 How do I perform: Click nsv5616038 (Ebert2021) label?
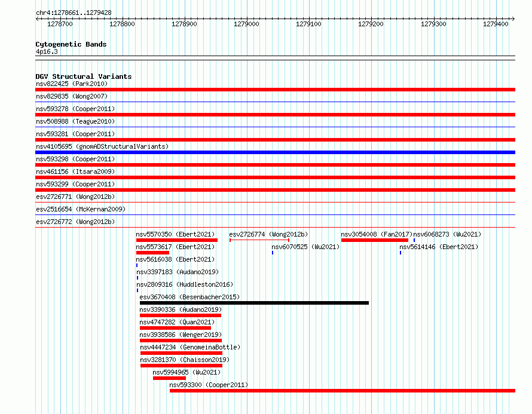click(175, 259)
